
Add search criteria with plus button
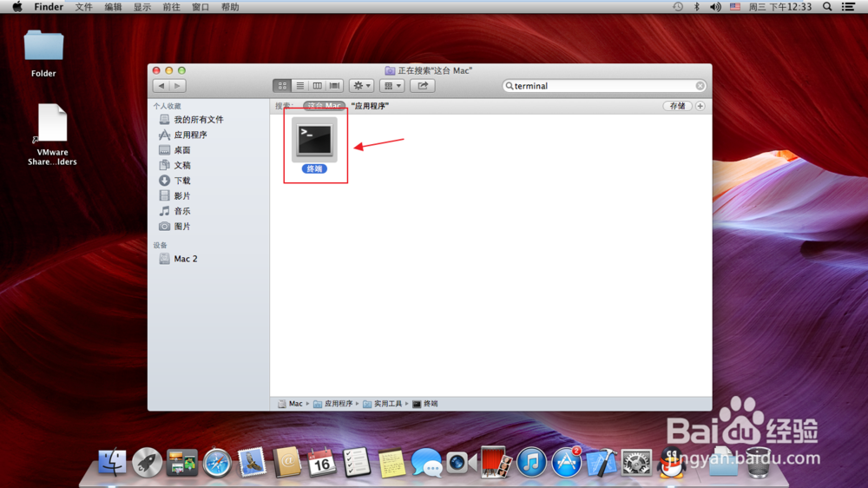point(700,106)
